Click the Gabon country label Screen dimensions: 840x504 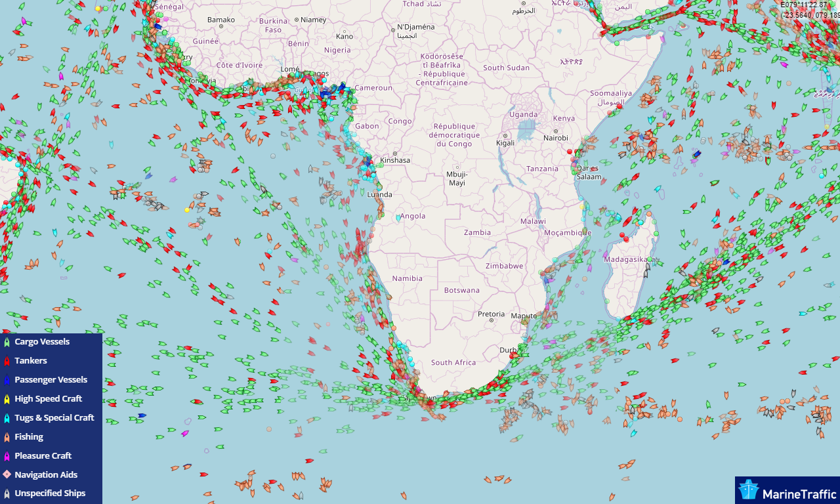[367, 126]
